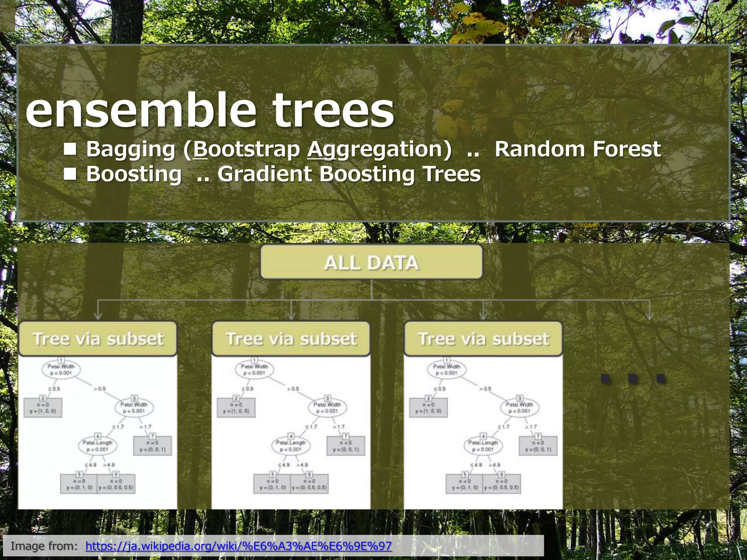Click the ALL DATA box
The width and height of the screenshot is (747, 560).
click(371, 262)
